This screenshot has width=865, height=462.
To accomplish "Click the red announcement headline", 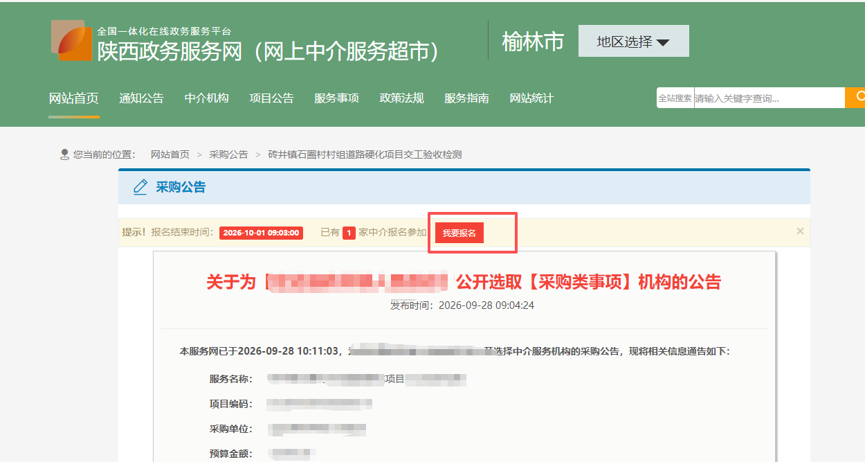I will [x=463, y=282].
